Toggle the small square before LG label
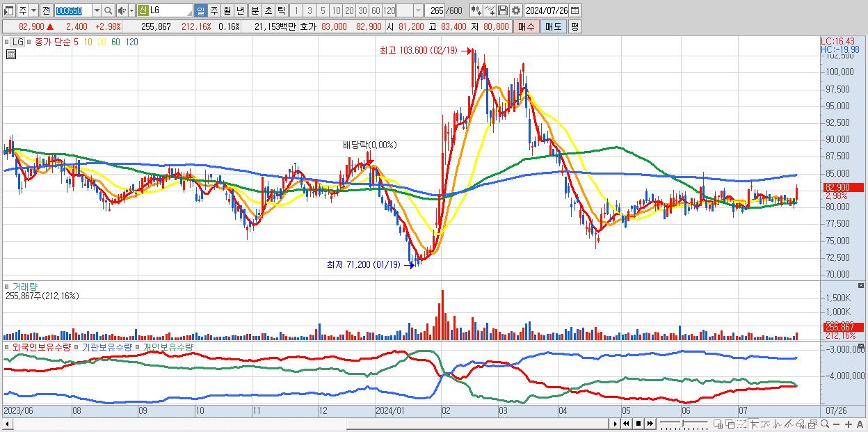The width and height of the screenshot is (868, 432). 8,42
